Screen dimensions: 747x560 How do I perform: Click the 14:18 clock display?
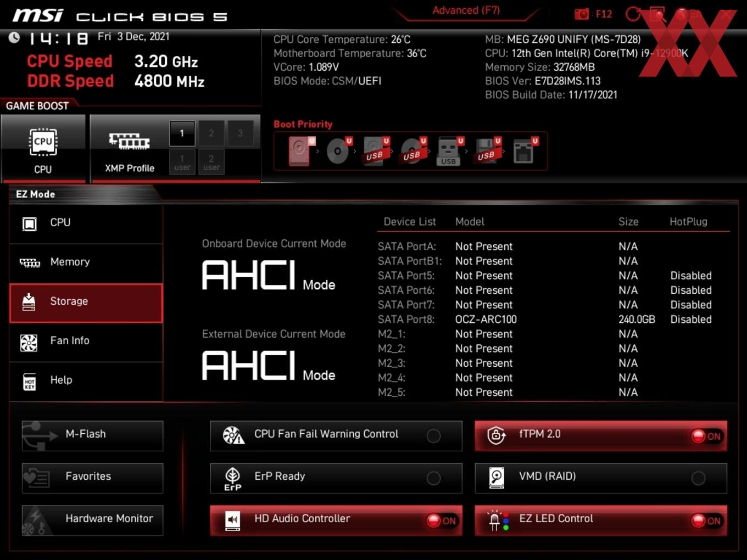pyautogui.click(x=58, y=38)
